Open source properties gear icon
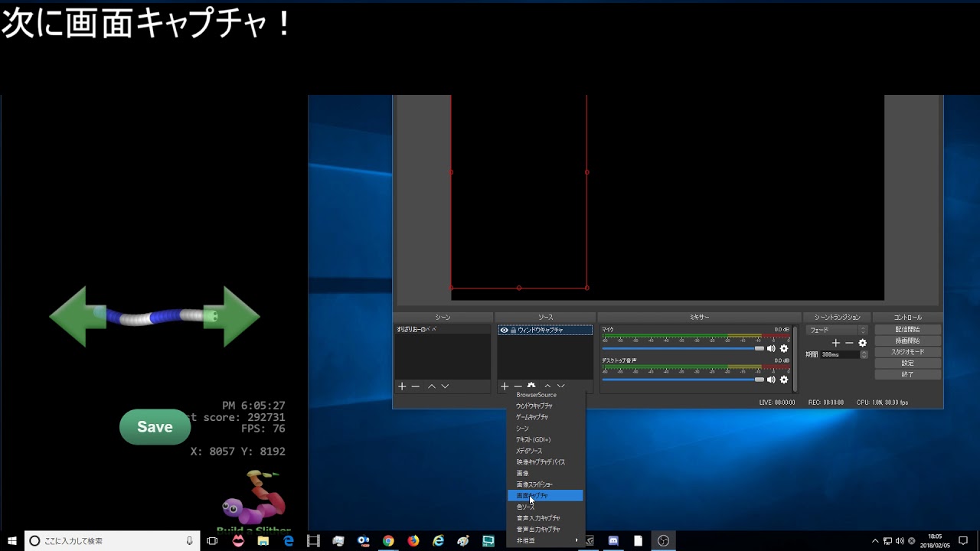This screenshot has height=551, width=980. (x=532, y=386)
